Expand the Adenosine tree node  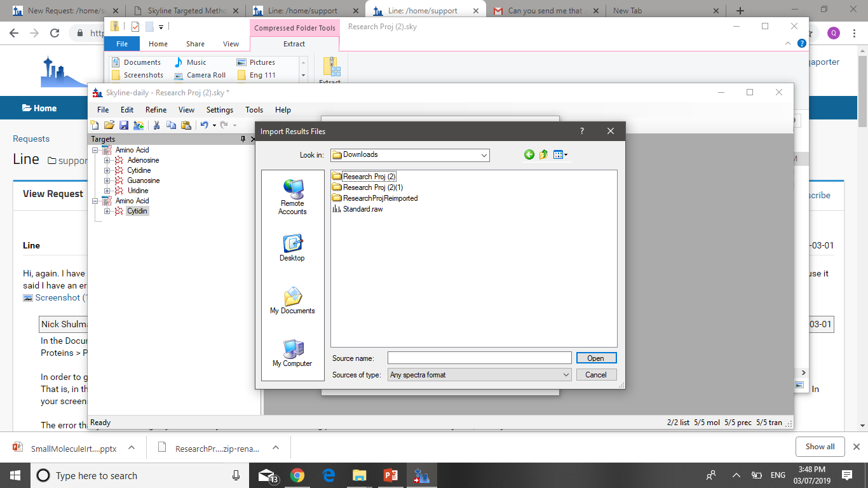[x=107, y=160]
